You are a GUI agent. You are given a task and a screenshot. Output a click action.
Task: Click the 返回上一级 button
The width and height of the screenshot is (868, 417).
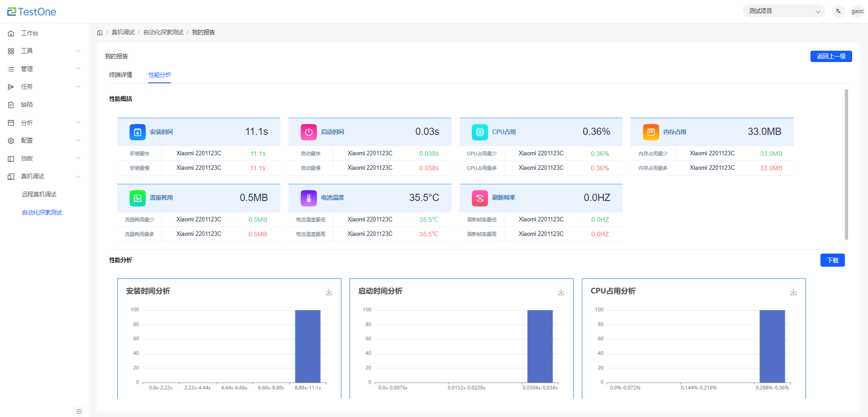pyautogui.click(x=831, y=56)
